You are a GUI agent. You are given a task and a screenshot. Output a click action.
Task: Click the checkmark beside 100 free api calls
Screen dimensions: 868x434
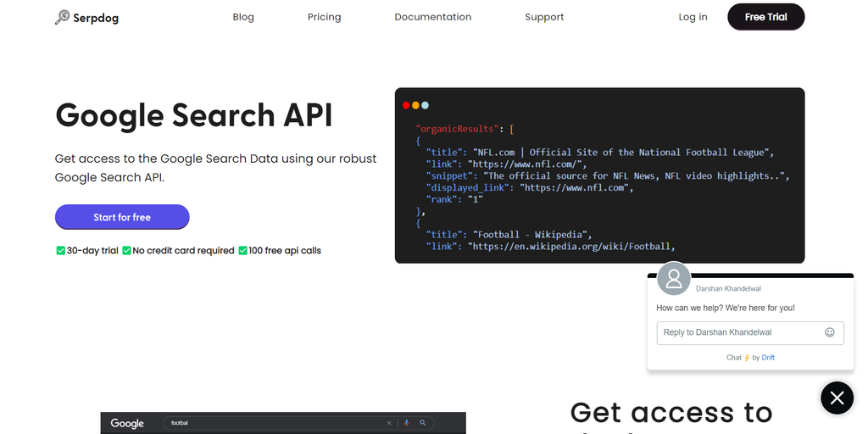coord(242,251)
